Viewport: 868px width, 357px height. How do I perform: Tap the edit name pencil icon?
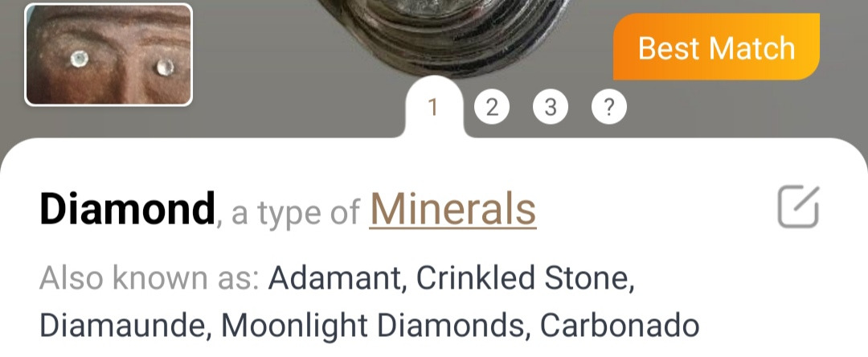(x=798, y=207)
